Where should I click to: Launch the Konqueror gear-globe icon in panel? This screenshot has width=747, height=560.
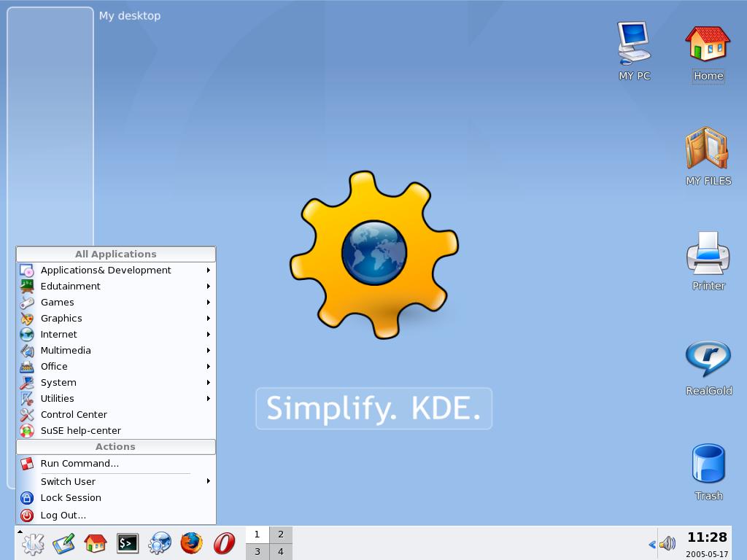[159, 543]
